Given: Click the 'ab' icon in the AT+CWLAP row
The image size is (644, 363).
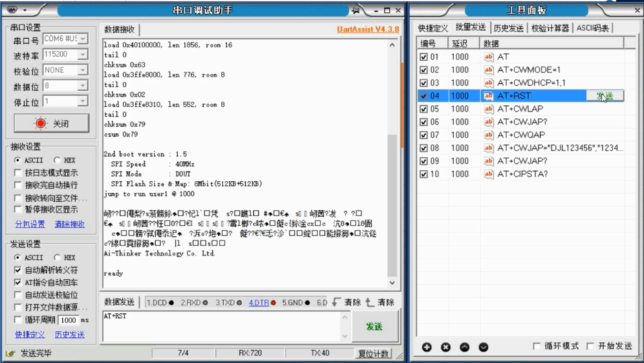Looking at the screenshot, I should (x=488, y=109).
